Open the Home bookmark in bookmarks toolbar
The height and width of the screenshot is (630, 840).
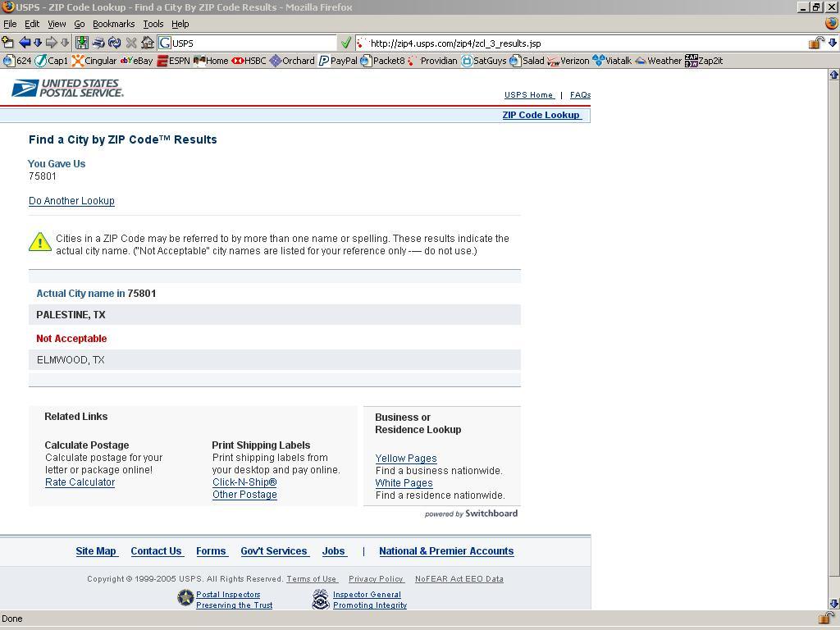click(x=211, y=61)
